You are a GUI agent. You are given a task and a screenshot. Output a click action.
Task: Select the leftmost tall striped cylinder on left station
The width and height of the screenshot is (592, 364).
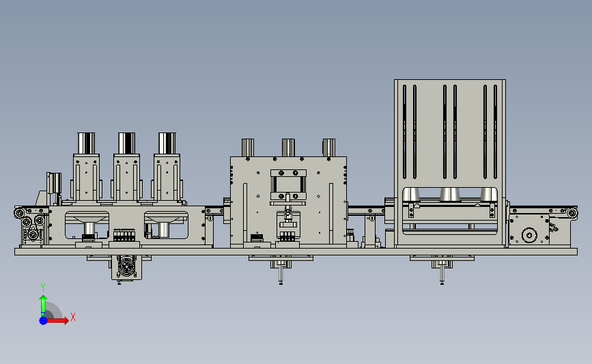[86, 143]
